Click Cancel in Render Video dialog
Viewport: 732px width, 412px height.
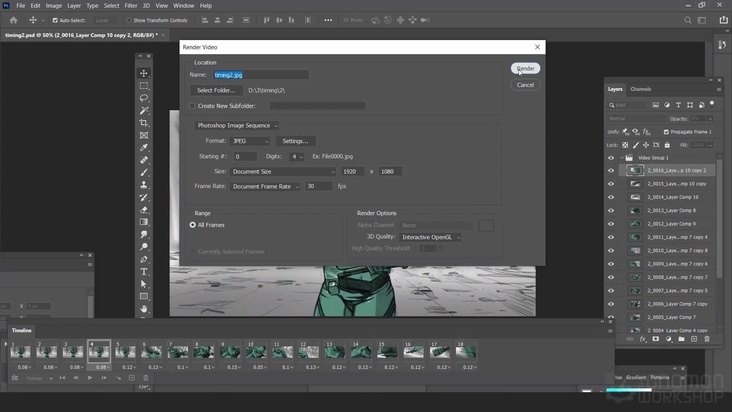tap(525, 85)
